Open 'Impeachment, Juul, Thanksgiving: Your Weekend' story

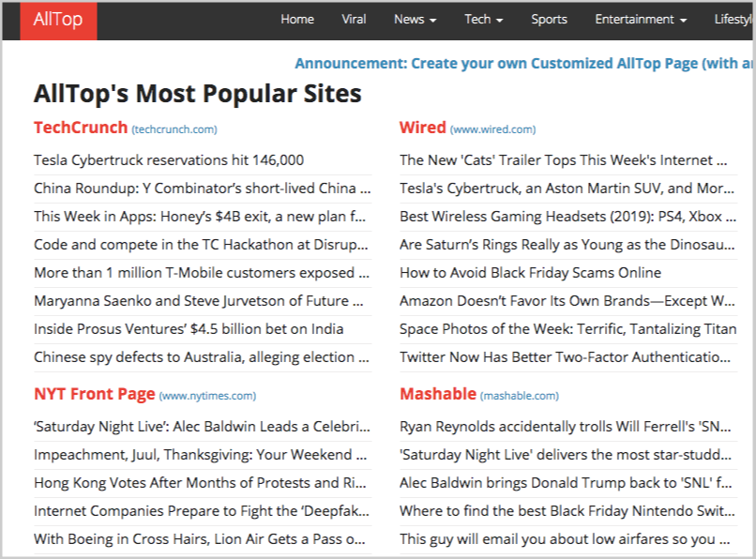pos(200,455)
